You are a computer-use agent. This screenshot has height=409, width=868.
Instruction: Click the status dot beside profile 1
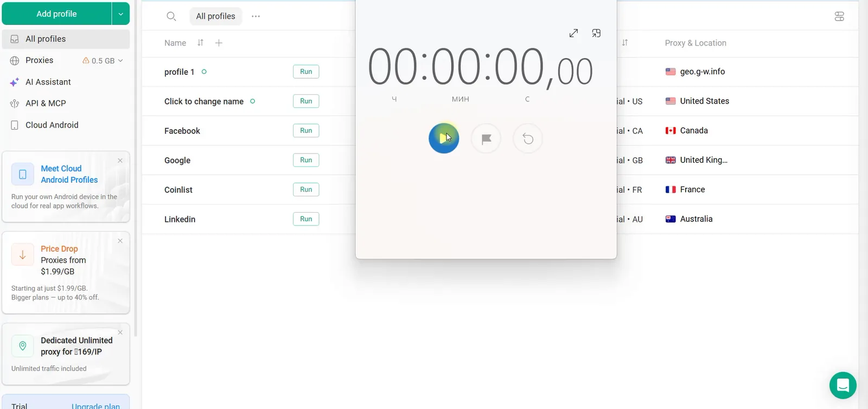(204, 72)
